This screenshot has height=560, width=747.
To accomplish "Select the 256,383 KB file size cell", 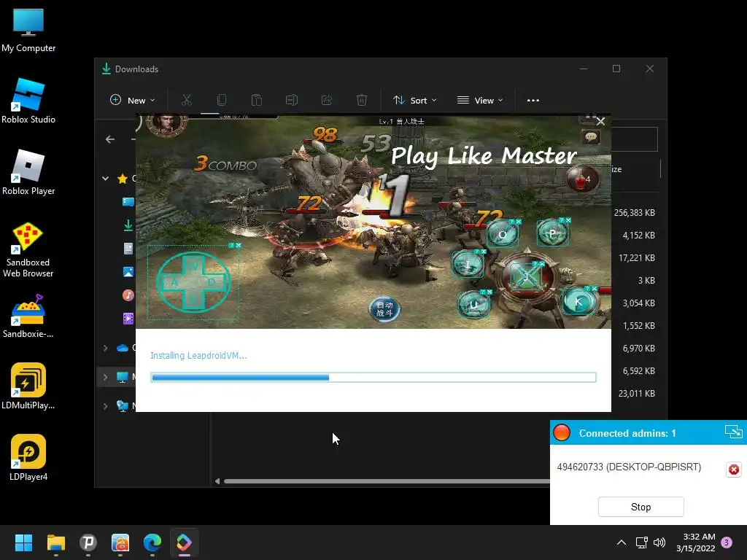I will click(x=634, y=212).
